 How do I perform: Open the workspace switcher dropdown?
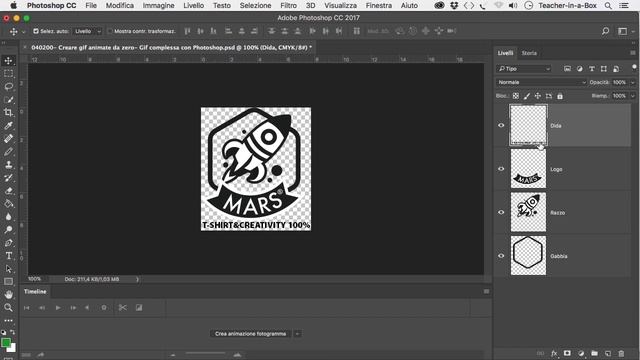point(625,31)
